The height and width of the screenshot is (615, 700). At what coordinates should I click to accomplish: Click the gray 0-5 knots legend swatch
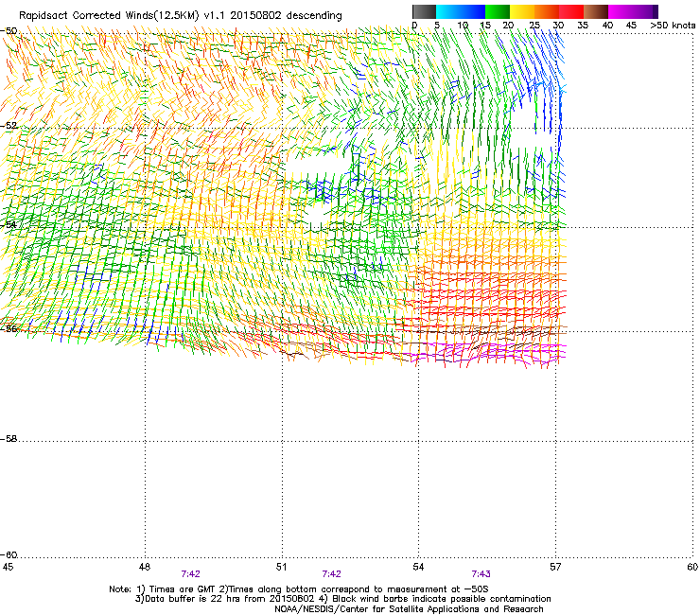click(424, 11)
